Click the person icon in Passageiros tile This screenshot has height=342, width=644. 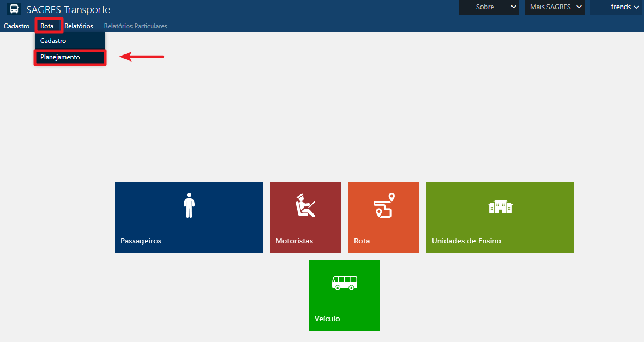pyautogui.click(x=189, y=205)
